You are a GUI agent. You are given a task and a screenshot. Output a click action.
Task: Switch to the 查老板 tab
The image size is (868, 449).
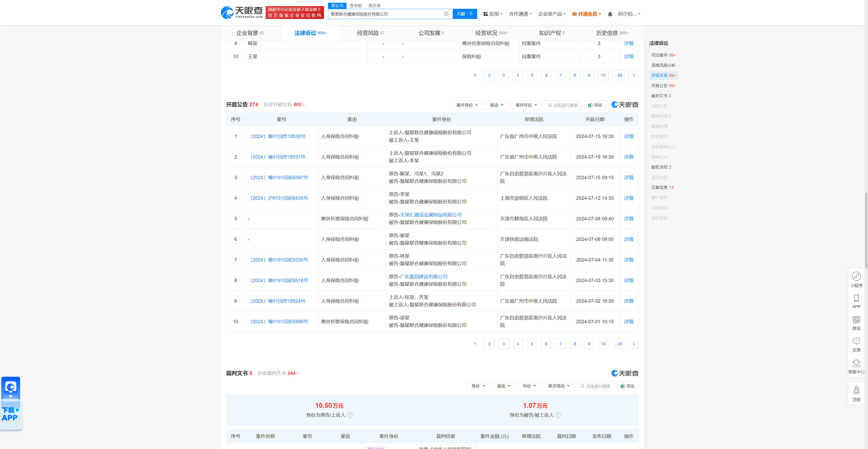point(356,5)
